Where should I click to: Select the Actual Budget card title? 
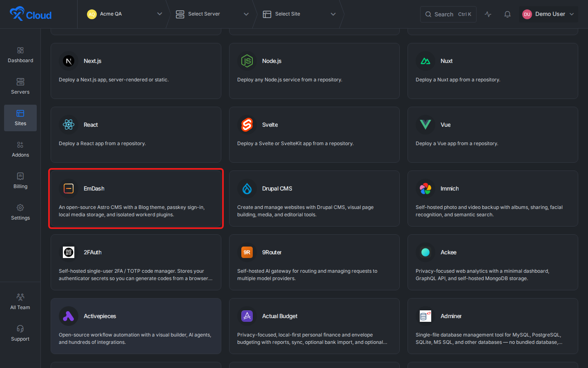[x=280, y=316]
